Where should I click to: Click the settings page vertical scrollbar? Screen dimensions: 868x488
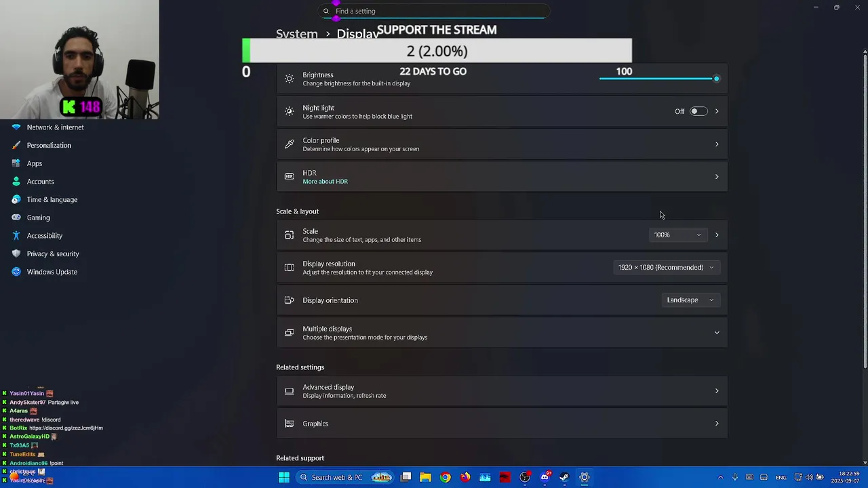(865, 210)
